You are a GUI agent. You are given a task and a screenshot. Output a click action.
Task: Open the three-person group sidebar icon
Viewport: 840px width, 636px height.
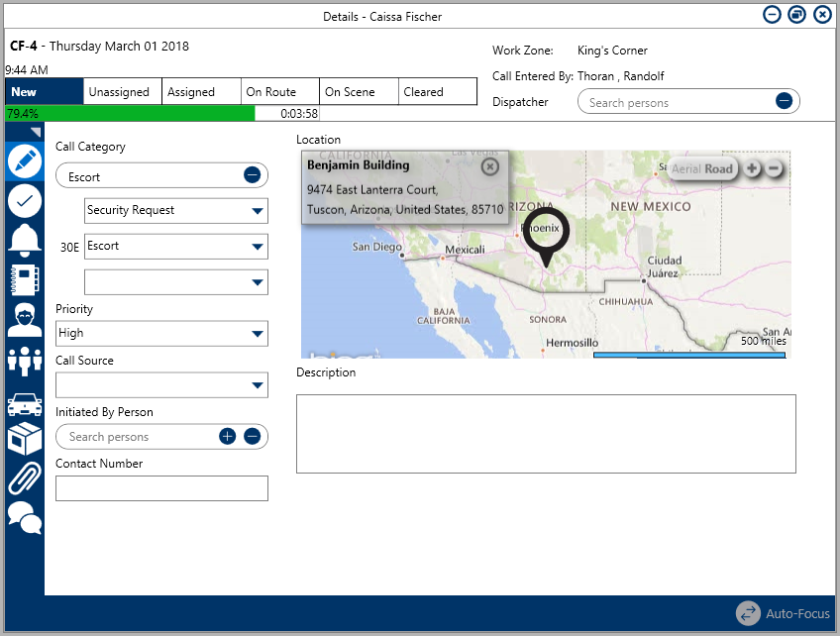coord(25,361)
